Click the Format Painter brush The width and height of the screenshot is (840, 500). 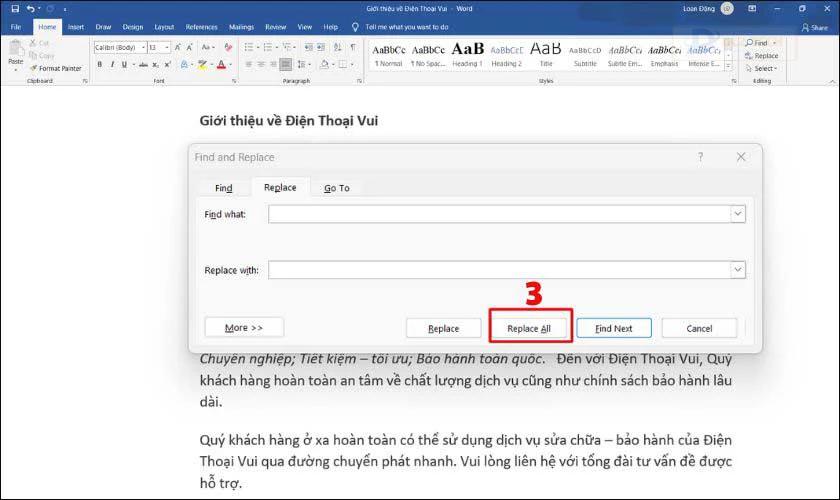(x=34, y=68)
